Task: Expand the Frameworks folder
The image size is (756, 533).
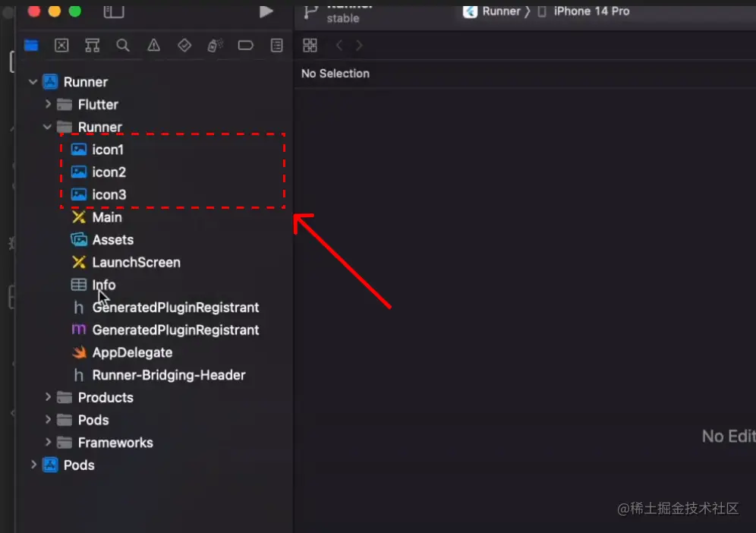Action: point(48,443)
